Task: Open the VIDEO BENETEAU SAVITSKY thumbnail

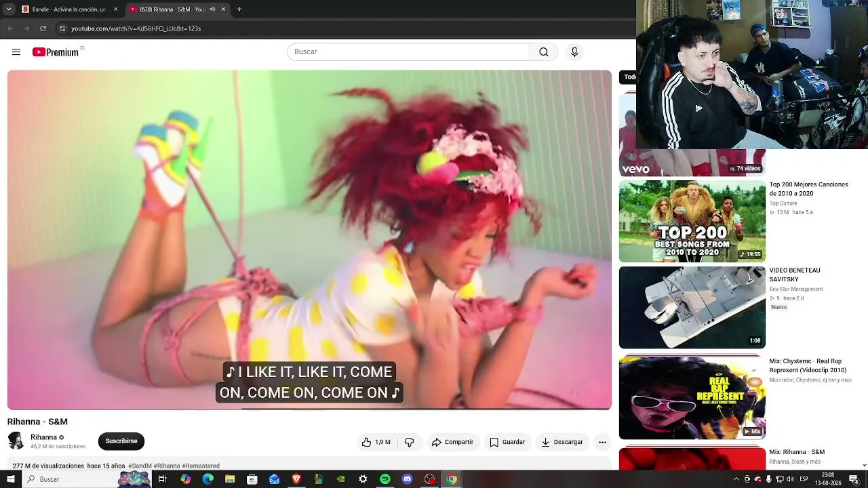Action: tap(692, 307)
